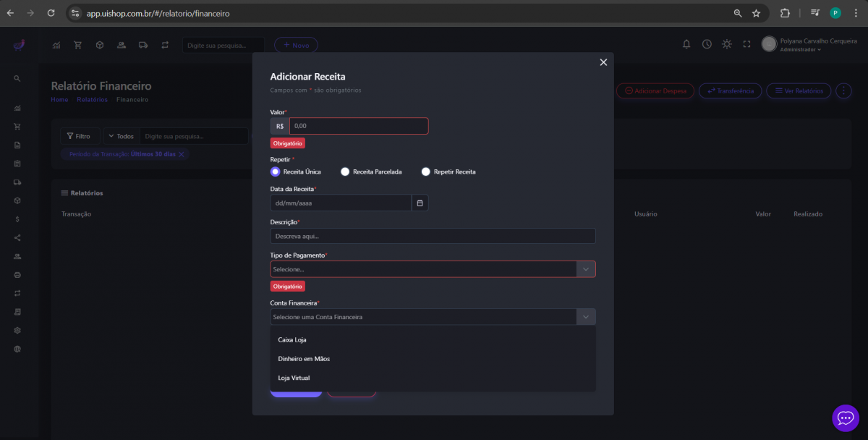Enter fullscreen using the expand icon
This screenshot has height=440, width=868.
coord(747,44)
